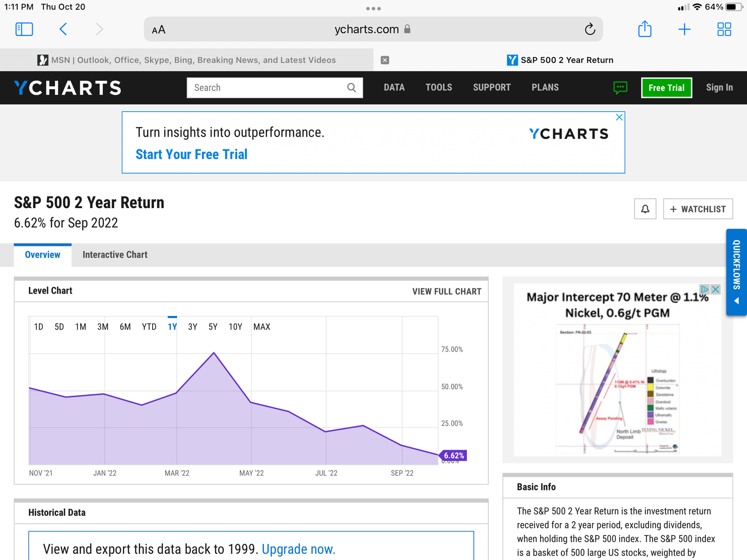This screenshot has height=560, width=747.
Task: Select 3M chart range
Action: click(103, 327)
